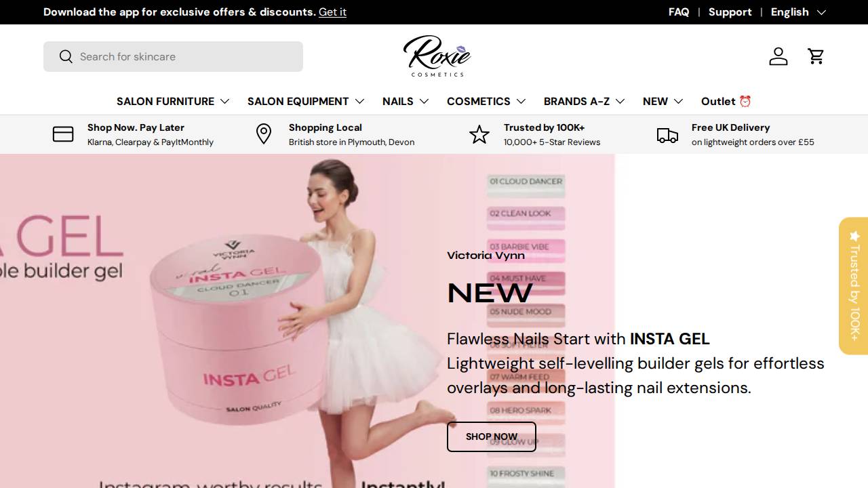
Task: Click the alarm clock icon beside Outlet
Action: pyautogui.click(x=746, y=101)
